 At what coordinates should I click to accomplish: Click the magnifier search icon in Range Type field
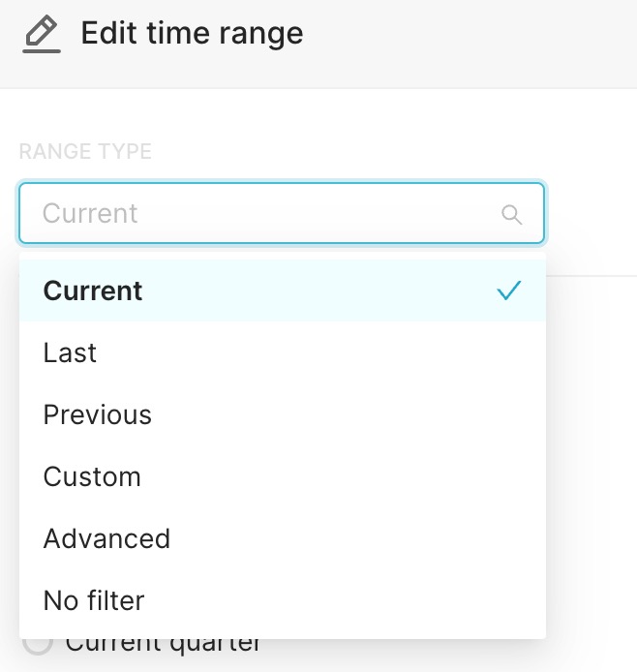pyautogui.click(x=511, y=214)
